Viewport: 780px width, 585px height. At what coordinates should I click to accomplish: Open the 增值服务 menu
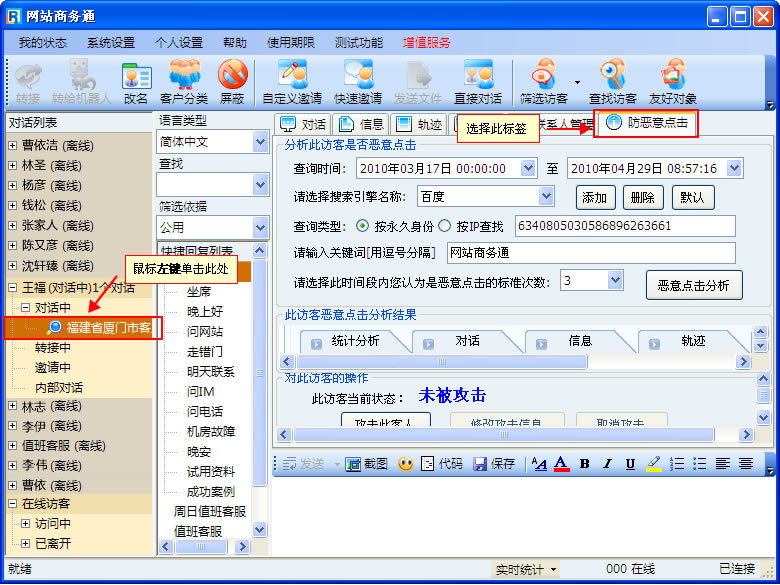[x=426, y=43]
